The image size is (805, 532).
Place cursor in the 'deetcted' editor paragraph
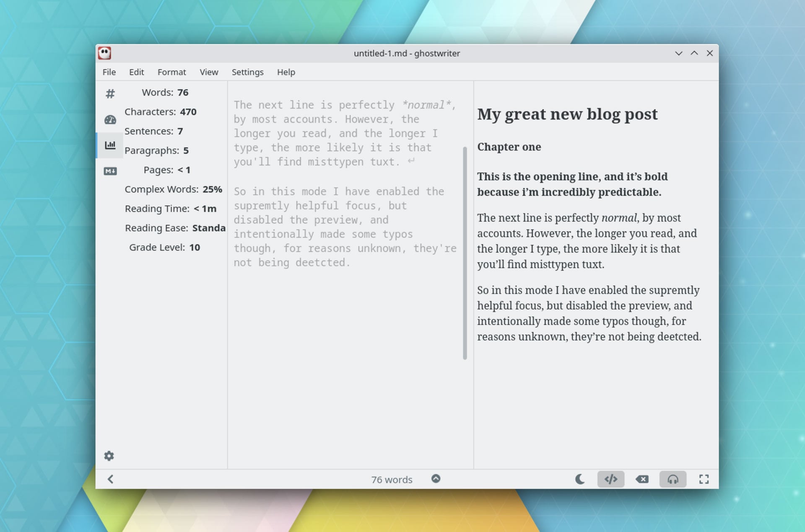(x=345, y=227)
